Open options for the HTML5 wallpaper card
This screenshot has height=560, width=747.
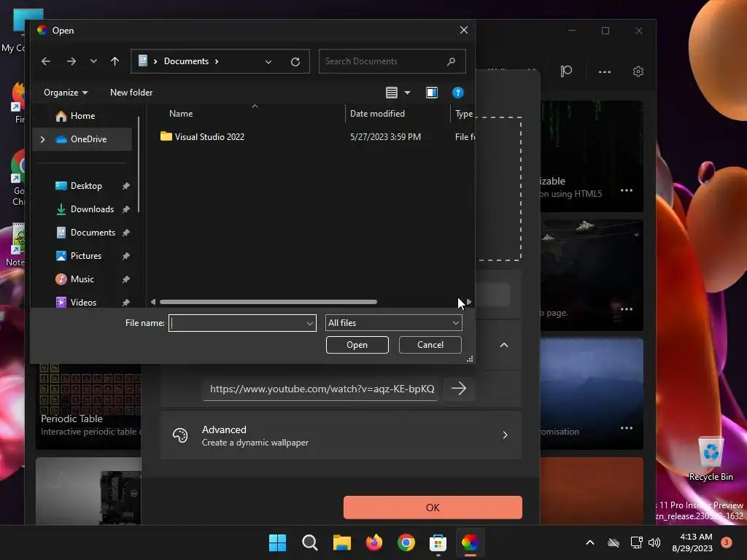click(627, 190)
